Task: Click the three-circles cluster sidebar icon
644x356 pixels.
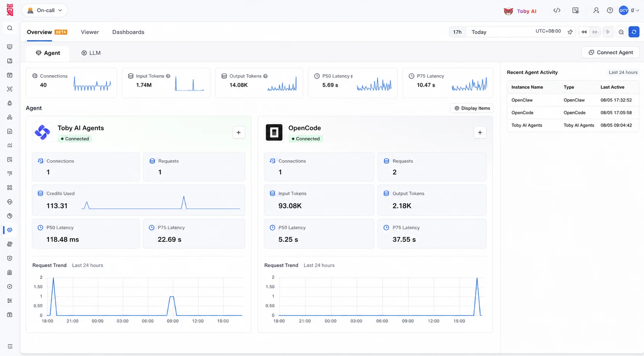Action: click(x=10, y=117)
